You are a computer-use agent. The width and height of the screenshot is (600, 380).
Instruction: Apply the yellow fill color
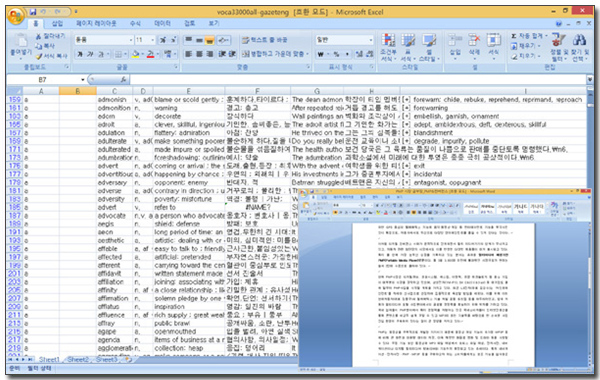(x=135, y=54)
